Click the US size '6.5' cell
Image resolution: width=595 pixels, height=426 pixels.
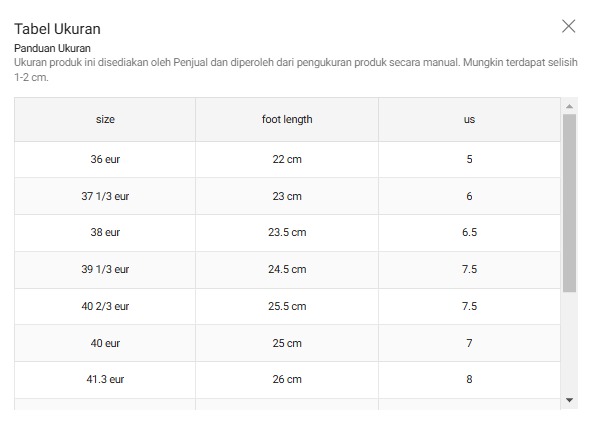[469, 233]
